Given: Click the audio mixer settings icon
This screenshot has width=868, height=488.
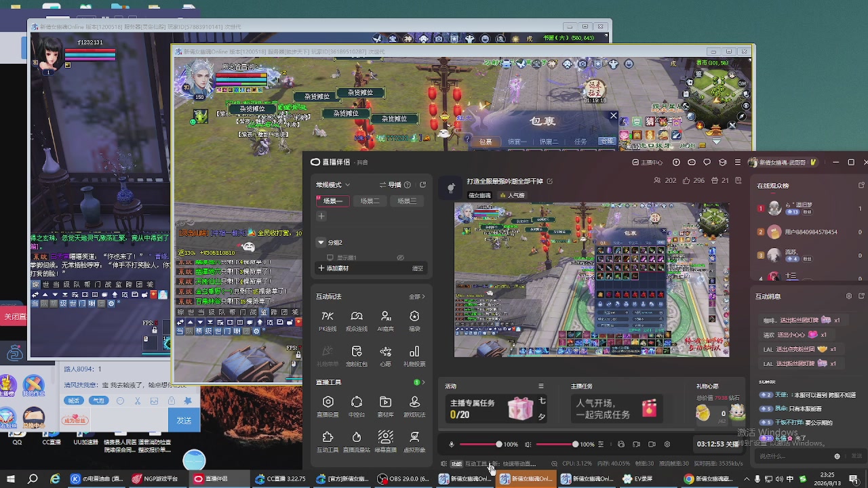Looking at the screenshot, I should pos(600,445).
